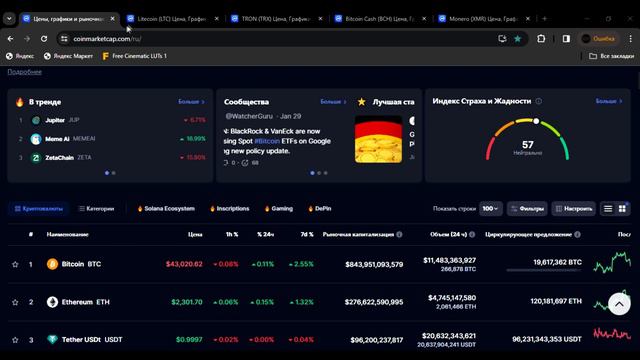Add Ethereum to watchlist with the star
This screenshot has height=360, width=640.
(x=15, y=302)
